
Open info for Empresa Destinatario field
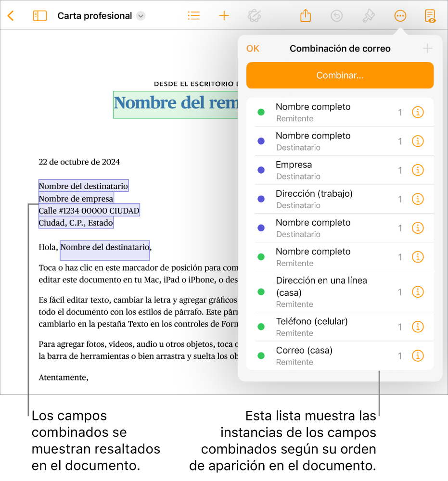coord(418,170)
